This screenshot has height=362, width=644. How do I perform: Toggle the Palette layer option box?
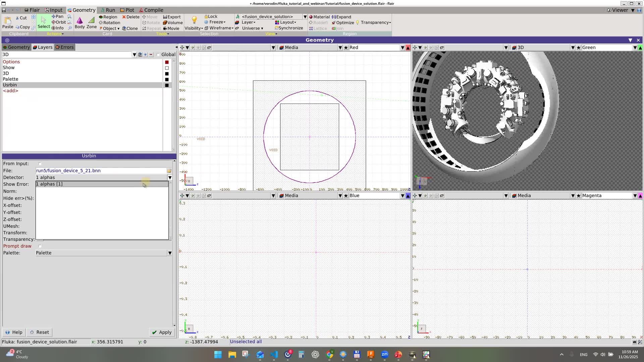[x=167, y=79]
